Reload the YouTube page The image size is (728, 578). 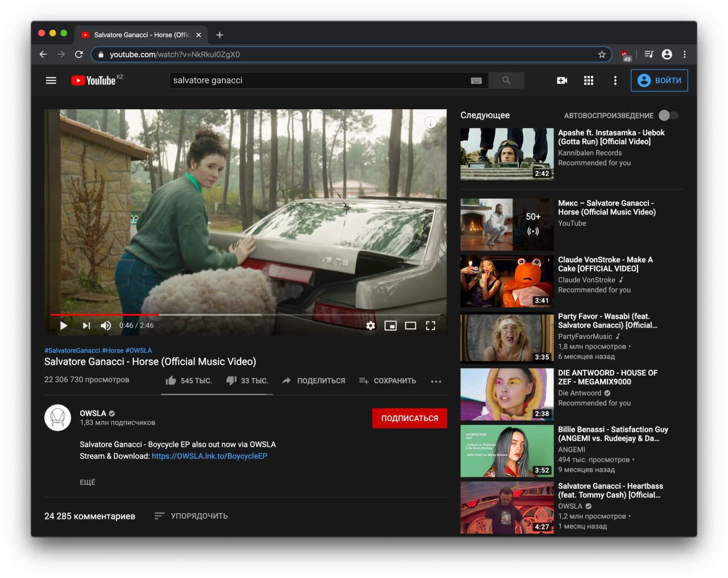point(79,54)
